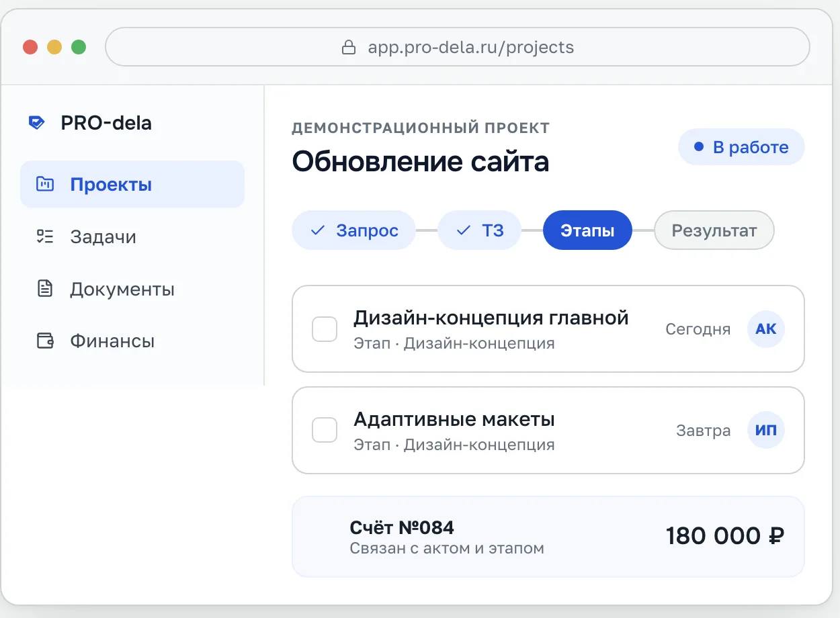Open the Счёт №084 invoice card
Screen dimensions: 840x618
548,537
